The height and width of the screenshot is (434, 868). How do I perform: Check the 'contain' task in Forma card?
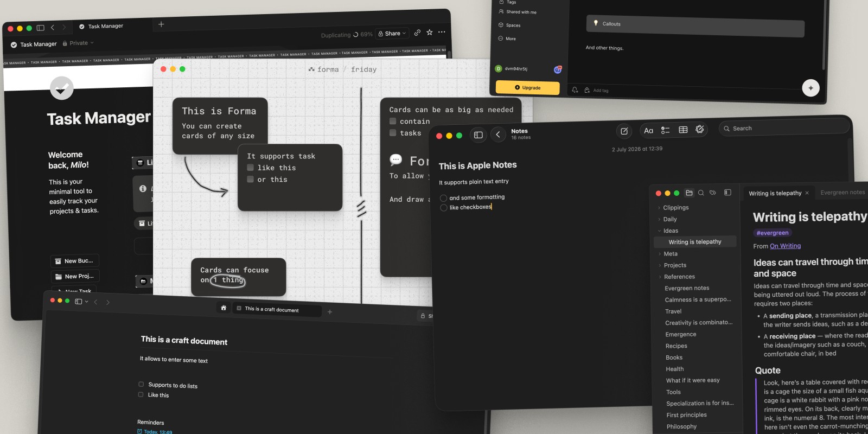(393, 121)
